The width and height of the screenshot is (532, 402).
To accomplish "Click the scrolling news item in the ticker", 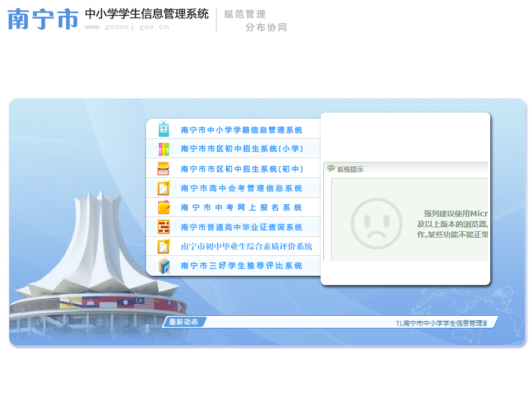I will click(x=441, y=323).
